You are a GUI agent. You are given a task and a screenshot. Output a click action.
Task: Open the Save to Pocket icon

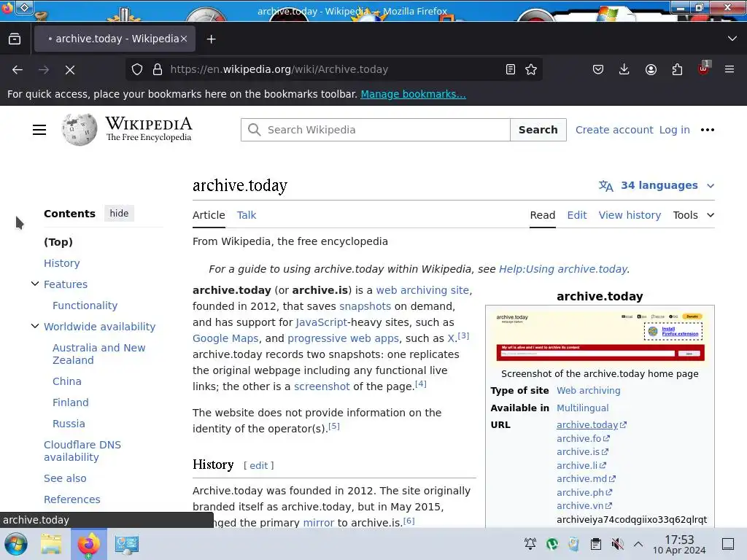click(598, 69)
